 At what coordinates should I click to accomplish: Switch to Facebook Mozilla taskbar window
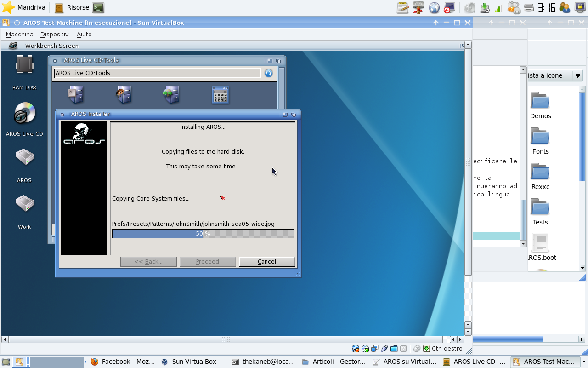pyautogui.click(x=123, y=362)
